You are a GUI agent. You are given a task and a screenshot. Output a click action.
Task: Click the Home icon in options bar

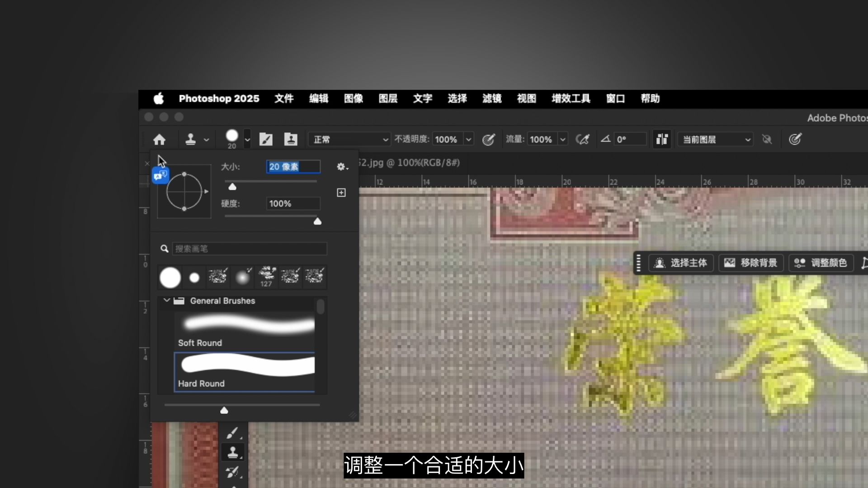tap(159, 139)
